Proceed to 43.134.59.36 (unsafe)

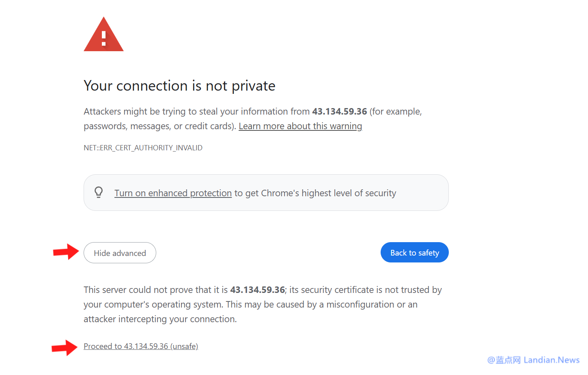(141, 347)
